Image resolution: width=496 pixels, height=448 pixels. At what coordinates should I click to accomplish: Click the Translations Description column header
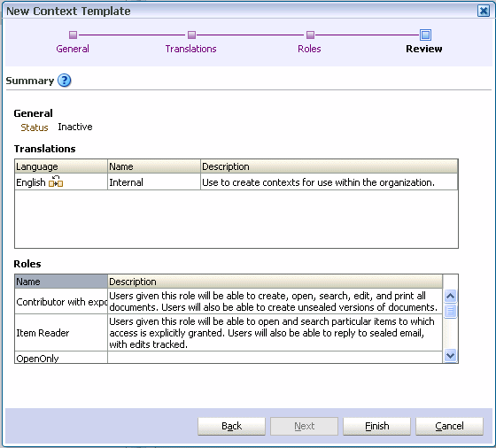pos(329,166)
